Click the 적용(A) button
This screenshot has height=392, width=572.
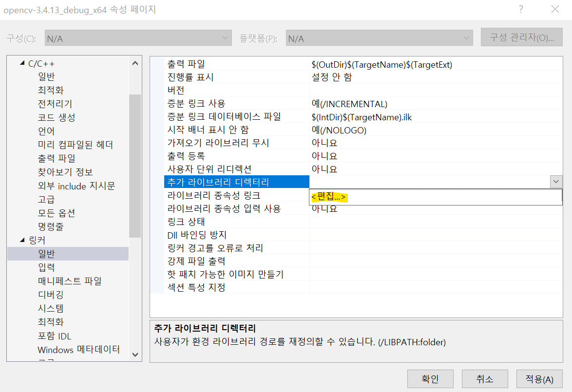(539, 379)
